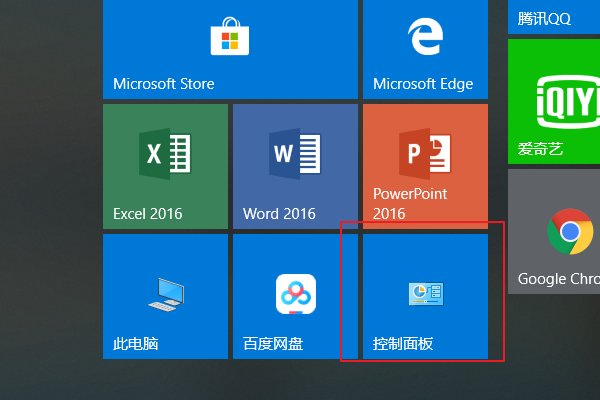Viewport: 600px width, 400px height.
Task: Open 爱奇艺 by clicking its label
Action: pyautogui.click(x=539, y=150)
